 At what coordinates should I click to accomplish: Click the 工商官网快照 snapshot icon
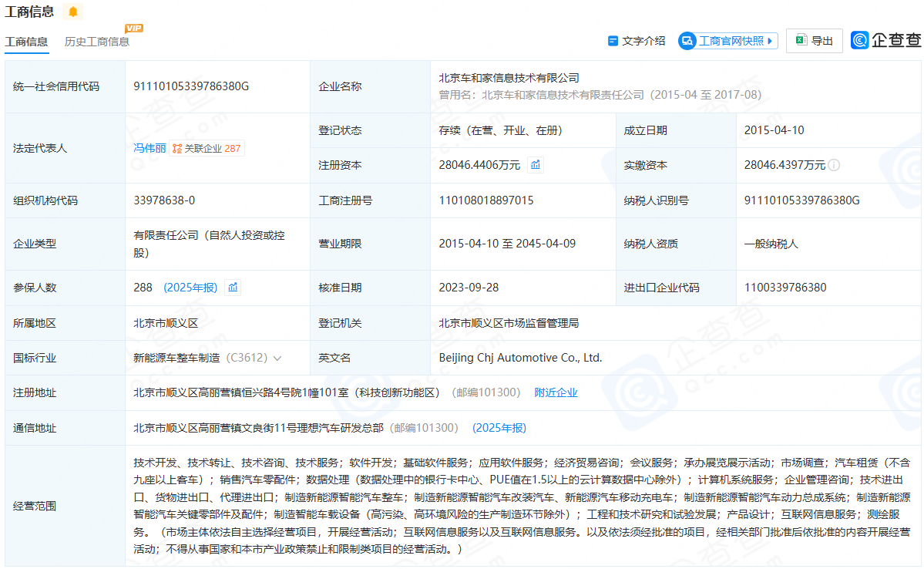tap(687, 41)
